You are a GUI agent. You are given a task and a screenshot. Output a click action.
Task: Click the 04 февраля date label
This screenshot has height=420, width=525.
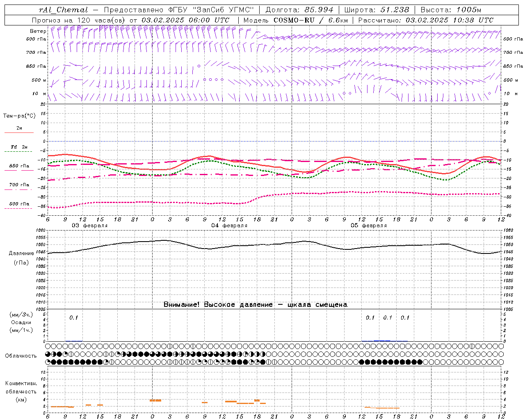click(229, 226)
